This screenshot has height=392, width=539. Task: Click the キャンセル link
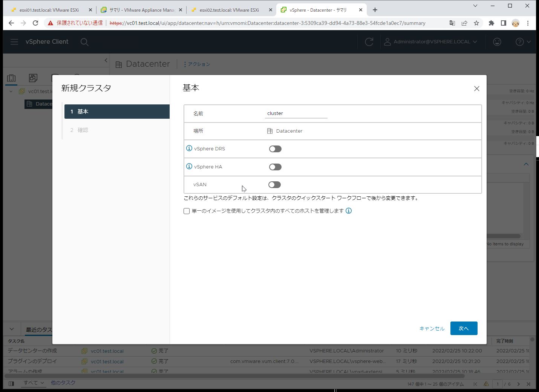pos(432,328)
